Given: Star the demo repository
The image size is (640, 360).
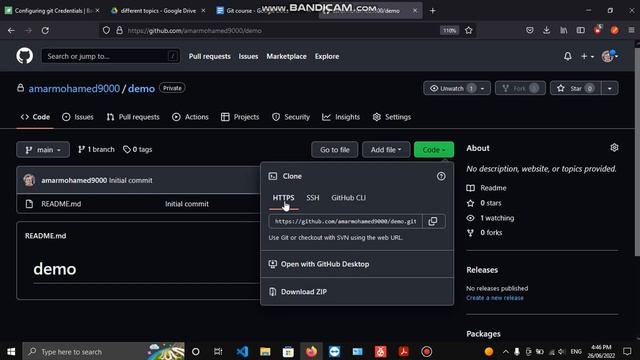Looking at the screenshot, I should tap(576, 88).
